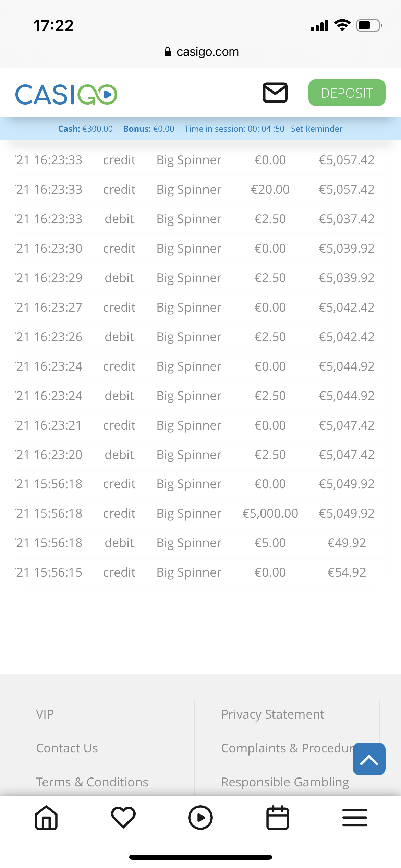401x868 pixels.
Task: Select the €20.00 credit transaction row
Action: [x=200, y=190]
